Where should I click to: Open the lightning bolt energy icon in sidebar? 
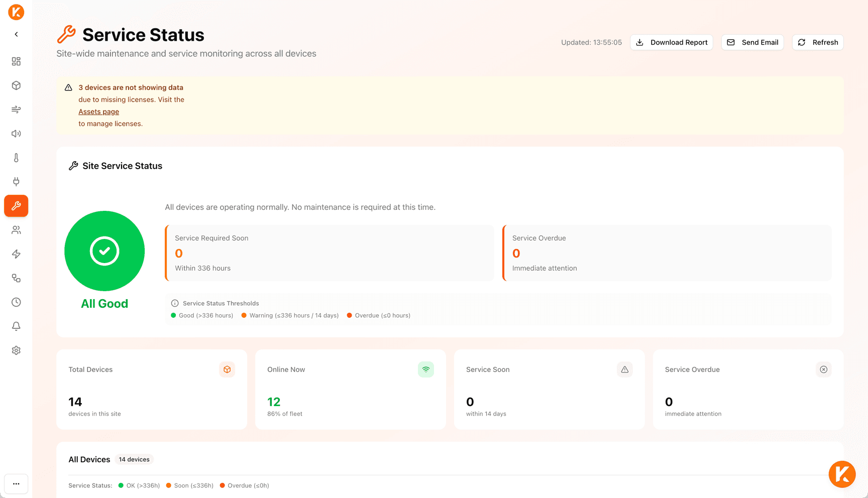tap(16, 254)
